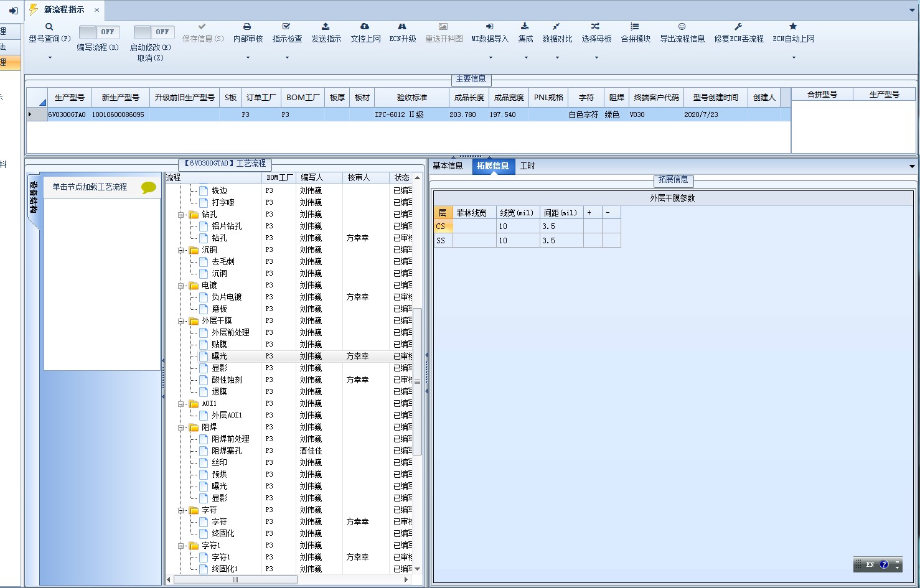This screenshot has width=920, height=588.
Task: Open the MI数据导入 dropdown arrow
Action: pyautogui.click(x=491, y=57)
